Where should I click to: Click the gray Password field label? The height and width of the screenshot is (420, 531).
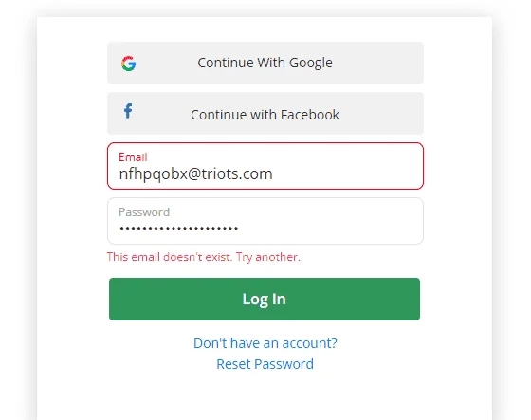point(144,212)
